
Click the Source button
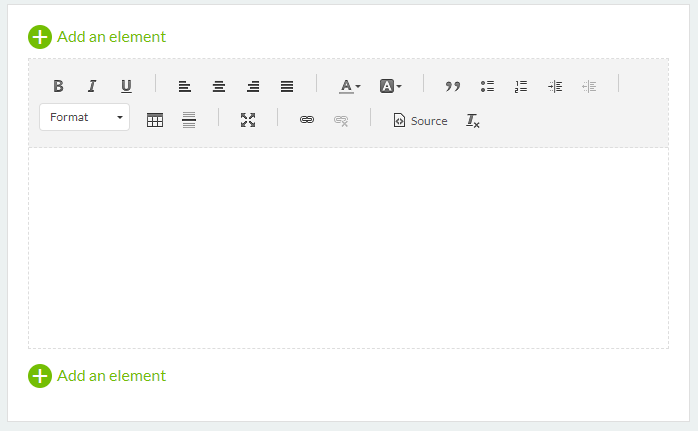pos(421,120)
